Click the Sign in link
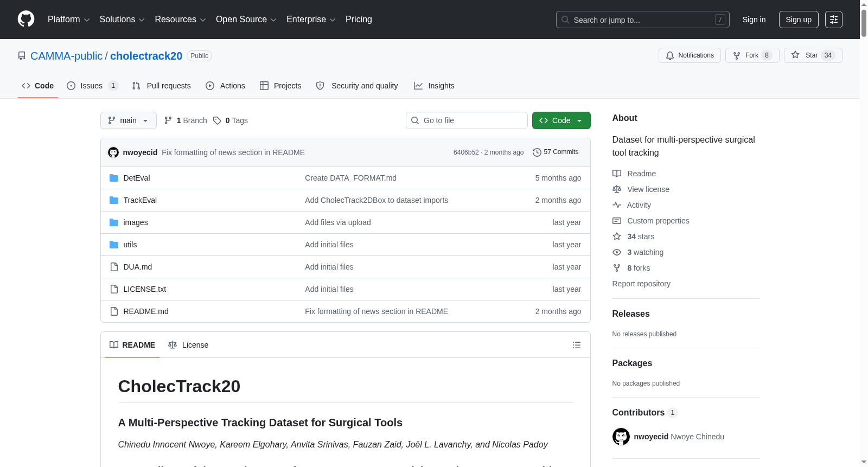The image size is (868, 467). (754, 20)
